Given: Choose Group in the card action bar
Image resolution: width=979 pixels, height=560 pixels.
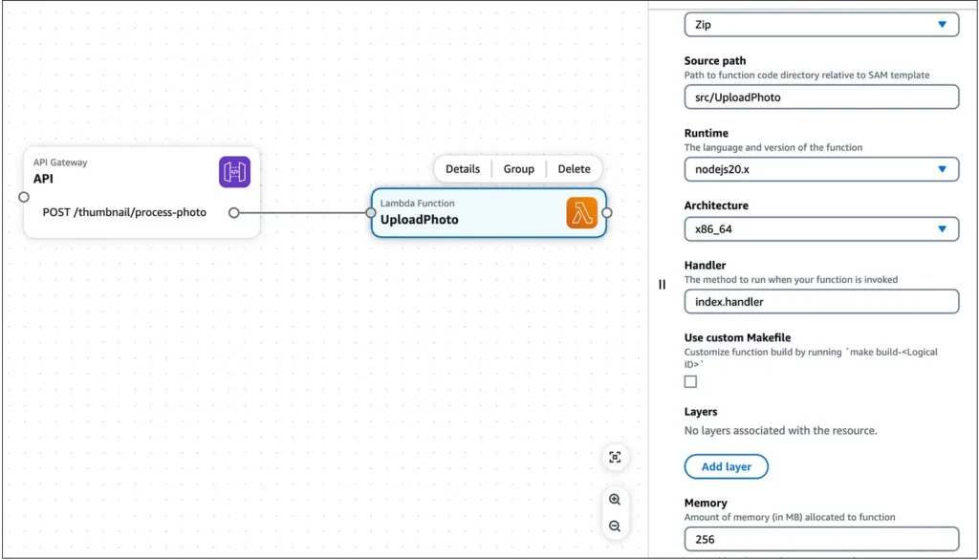Looking at the screenshot, I should click(519, 169).
